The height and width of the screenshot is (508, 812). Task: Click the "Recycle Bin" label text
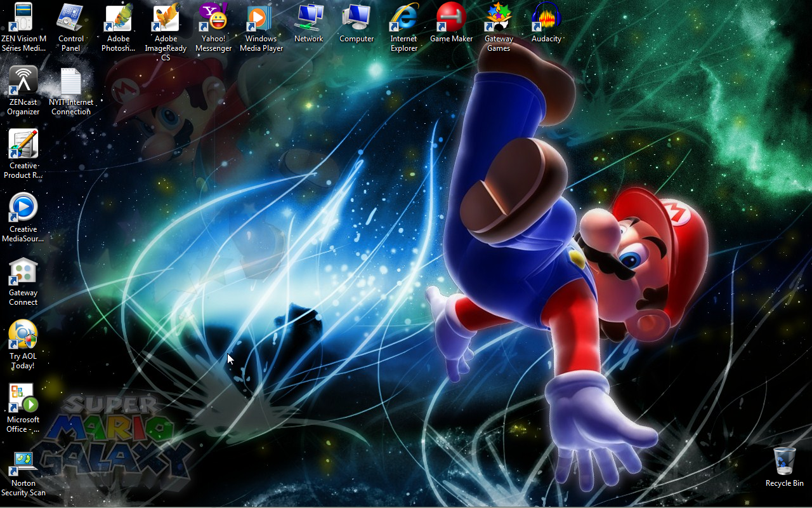tap(785, 483)
